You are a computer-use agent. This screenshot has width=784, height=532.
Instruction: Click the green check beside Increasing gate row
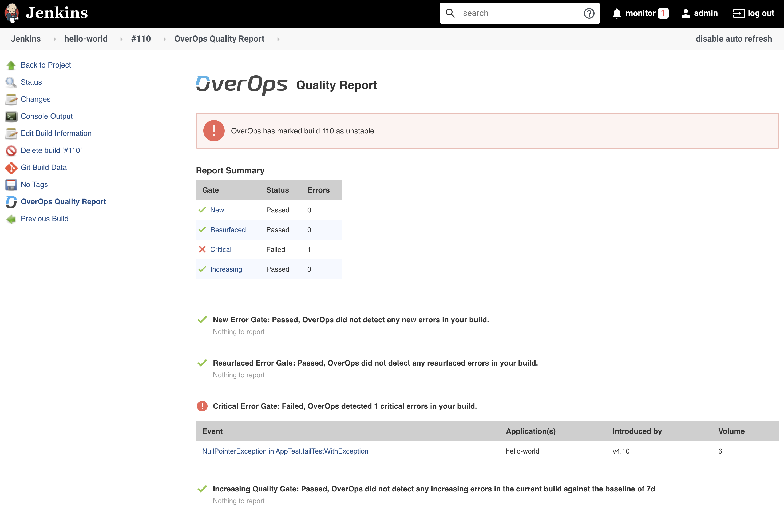202,269
